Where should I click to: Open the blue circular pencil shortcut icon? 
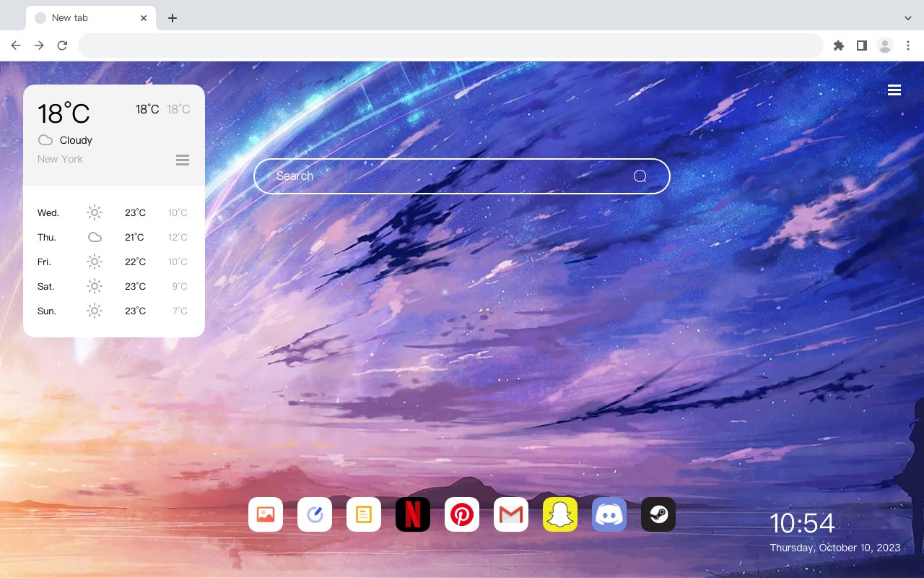coord(315,514)
